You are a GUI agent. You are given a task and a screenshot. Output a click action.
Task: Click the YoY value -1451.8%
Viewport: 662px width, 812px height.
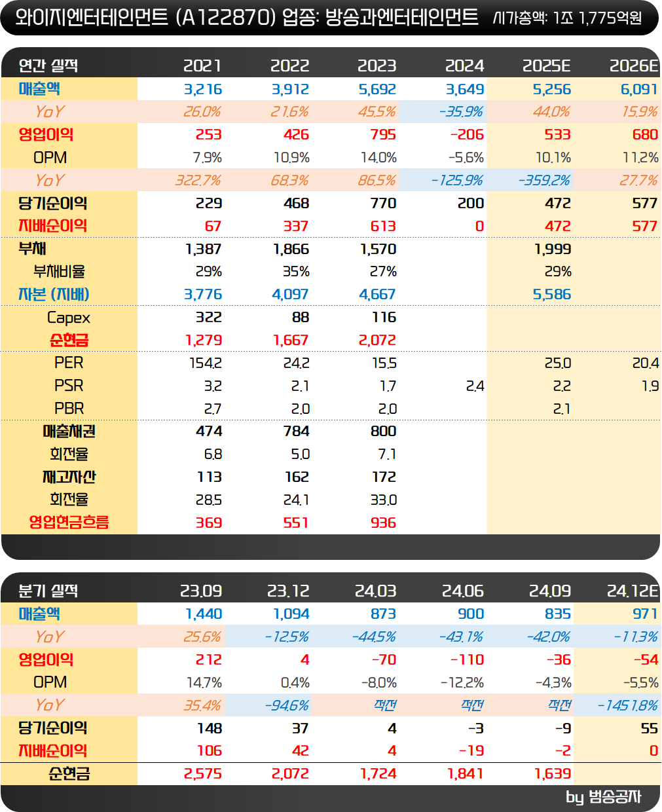tap(628, 706)
